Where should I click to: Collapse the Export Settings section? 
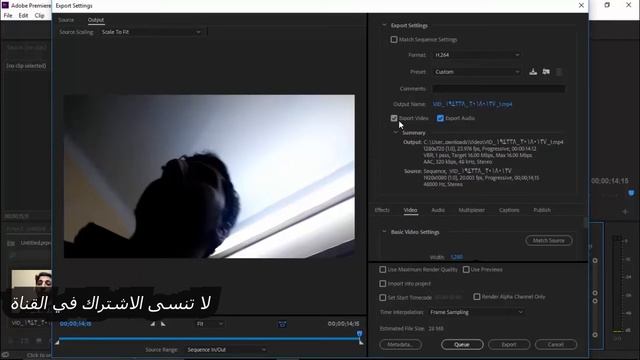pos(384,25)
